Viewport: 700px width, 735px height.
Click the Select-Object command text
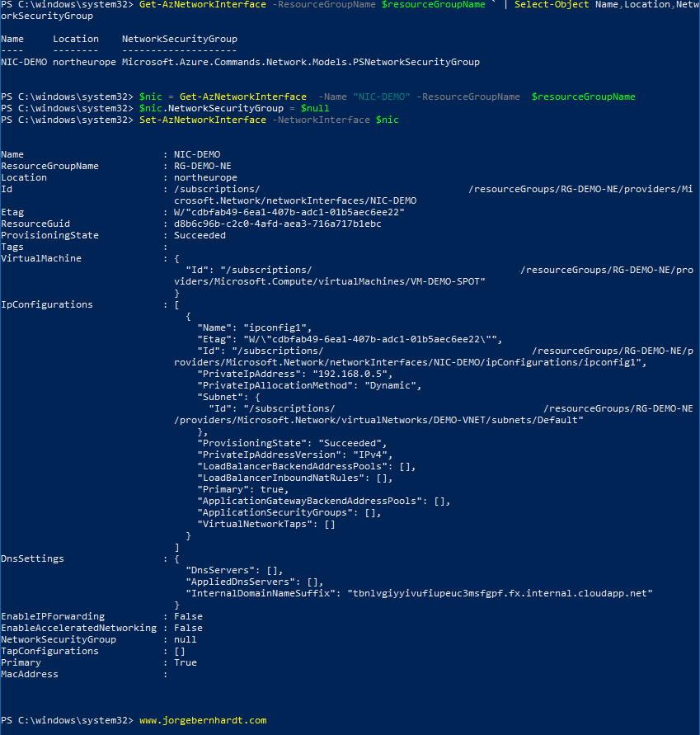(x=552, y=5)
